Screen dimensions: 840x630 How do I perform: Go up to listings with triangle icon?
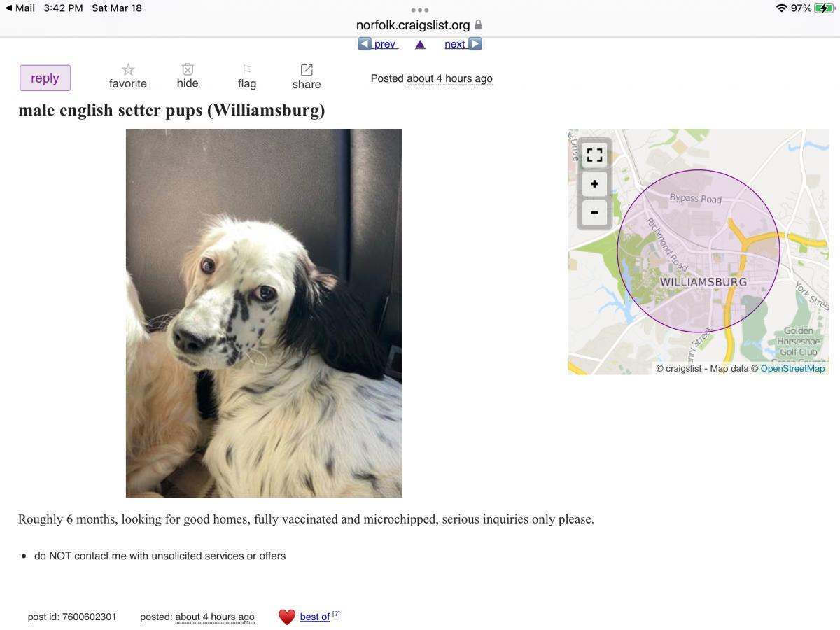pos(420,44)
